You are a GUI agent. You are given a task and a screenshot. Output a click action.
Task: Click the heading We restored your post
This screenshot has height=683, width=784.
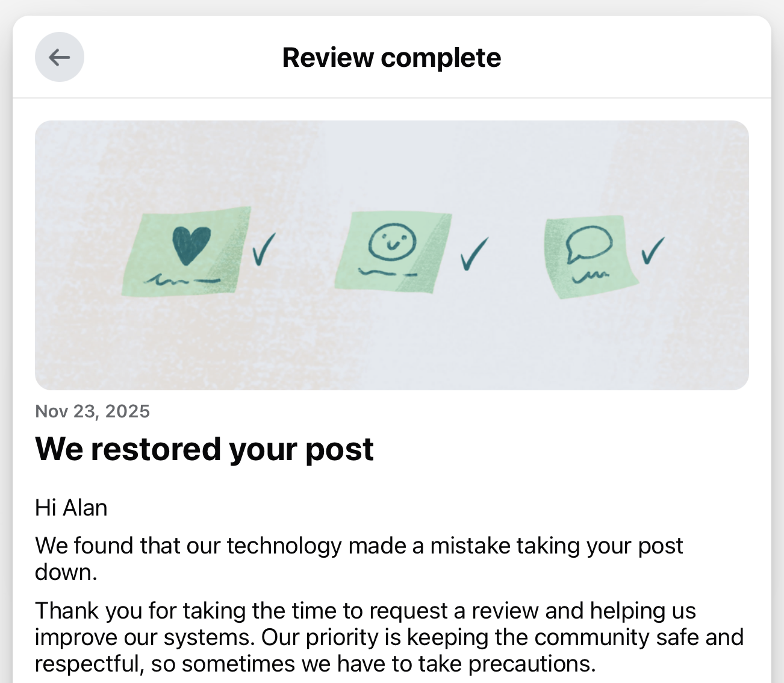click(205, 449)
